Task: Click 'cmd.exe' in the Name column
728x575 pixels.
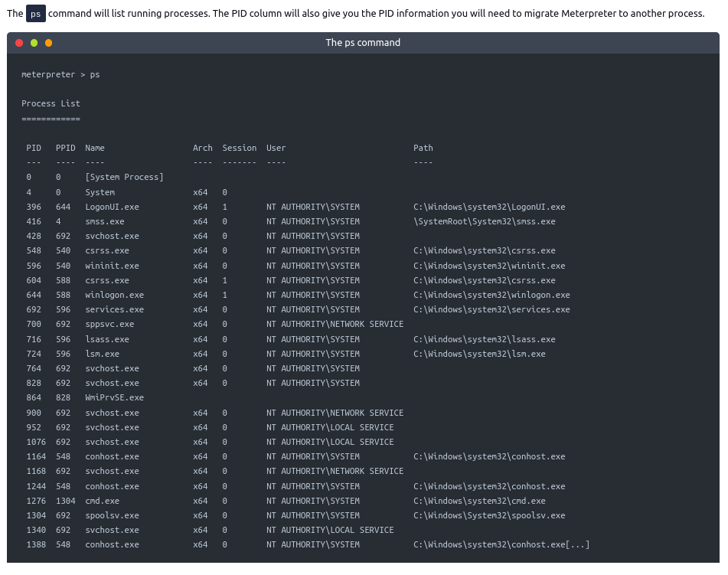Action: point(103,501)
